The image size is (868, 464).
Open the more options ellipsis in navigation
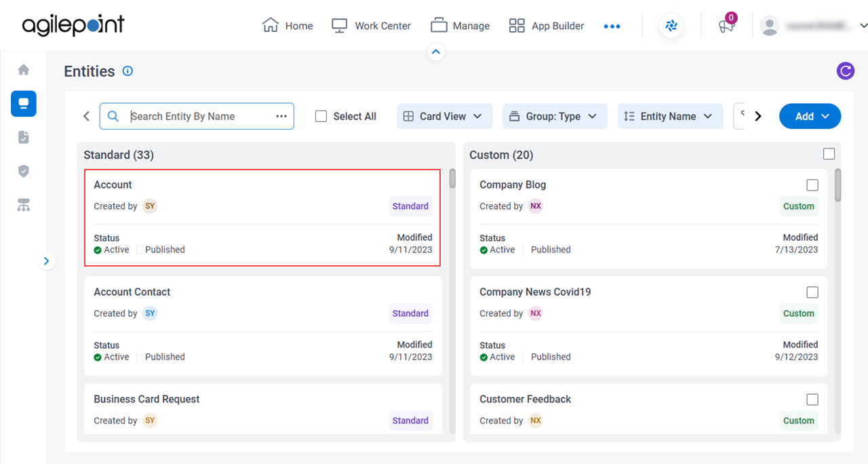point(612,26)
